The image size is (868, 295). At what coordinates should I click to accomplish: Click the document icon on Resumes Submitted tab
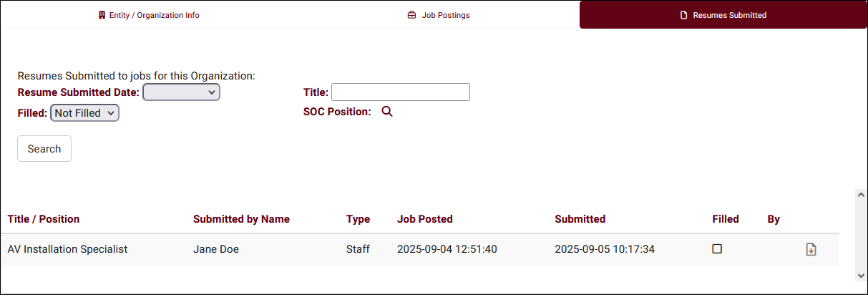(x=683, y=15)
